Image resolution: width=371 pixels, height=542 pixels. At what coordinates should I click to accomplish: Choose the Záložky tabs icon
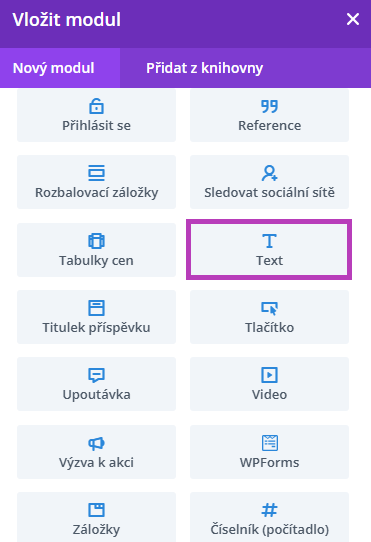96,510
